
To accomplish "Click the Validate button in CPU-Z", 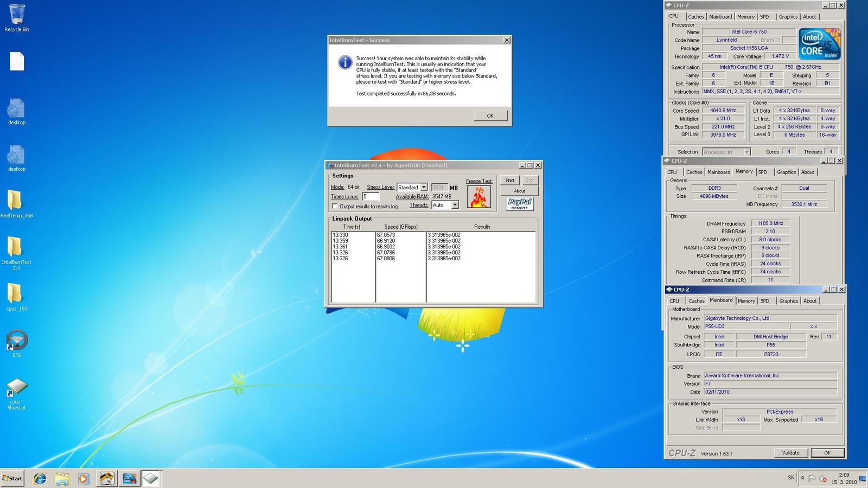I will click(x=790, y=453).
